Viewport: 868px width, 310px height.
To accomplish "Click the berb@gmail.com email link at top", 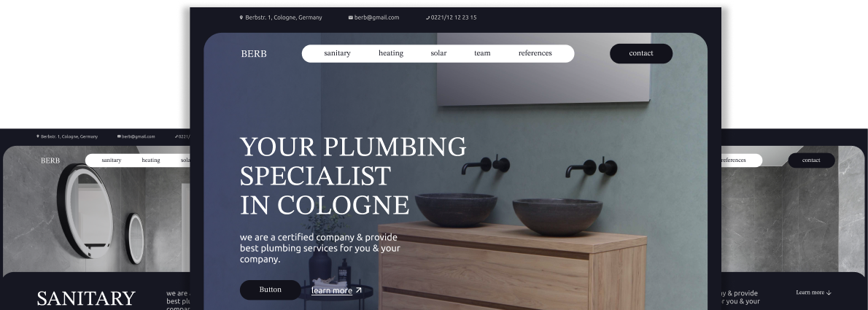I will [376, 18].
